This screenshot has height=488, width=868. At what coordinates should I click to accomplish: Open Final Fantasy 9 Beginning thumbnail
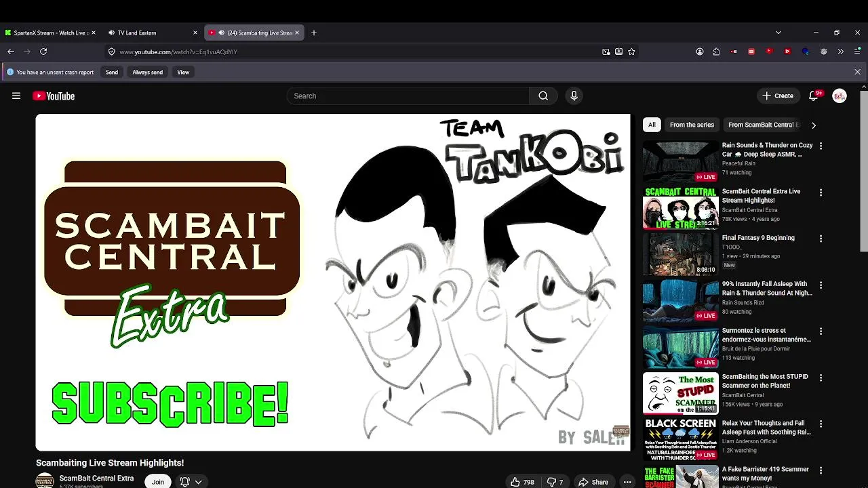680,254
